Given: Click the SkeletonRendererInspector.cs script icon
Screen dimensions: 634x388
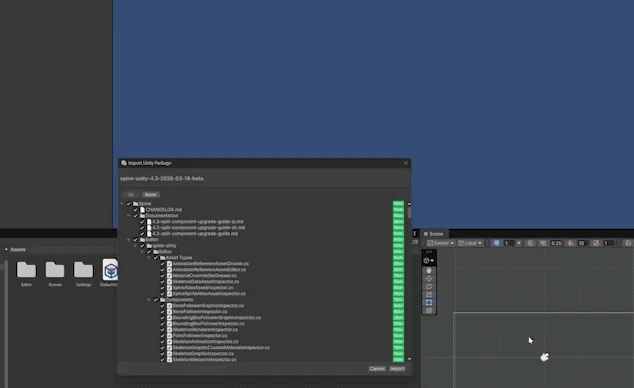Looking at the screenshot, I should click(169, 329).
